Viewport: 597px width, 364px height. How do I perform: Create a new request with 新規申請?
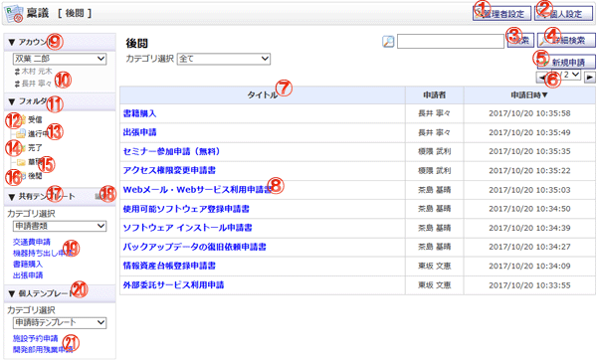coord(566,62)
